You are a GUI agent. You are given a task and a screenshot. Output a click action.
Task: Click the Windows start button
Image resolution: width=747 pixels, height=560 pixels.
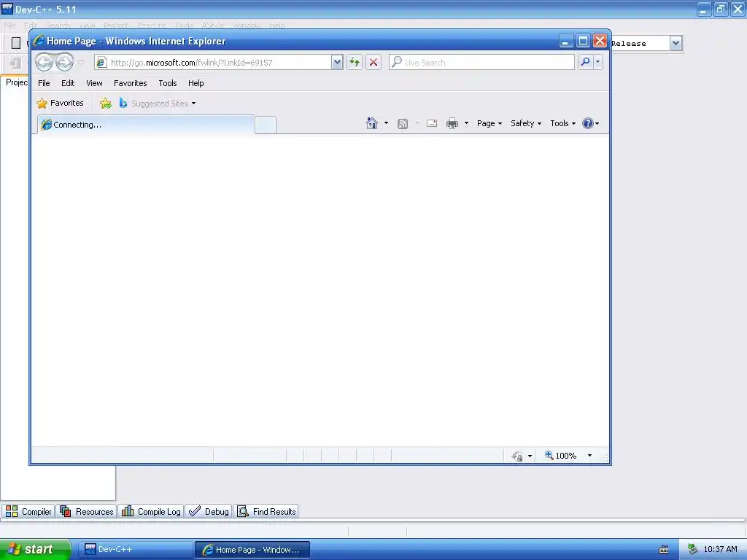(35, 550)
